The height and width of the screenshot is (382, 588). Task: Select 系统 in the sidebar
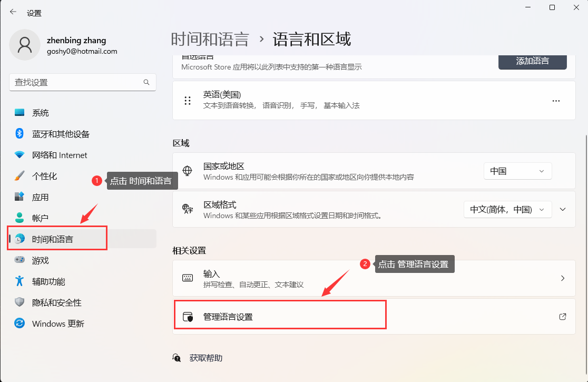pos(41,113)
